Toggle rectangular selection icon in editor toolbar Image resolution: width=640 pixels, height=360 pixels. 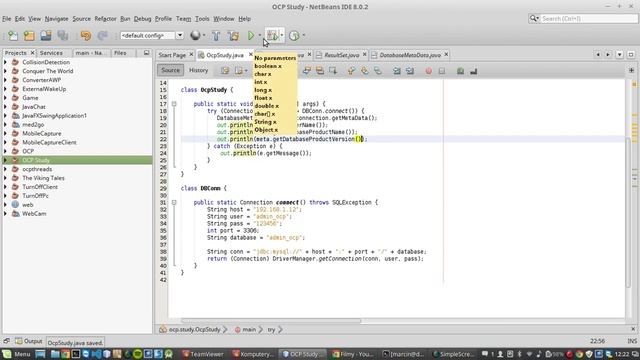[333, 71]
